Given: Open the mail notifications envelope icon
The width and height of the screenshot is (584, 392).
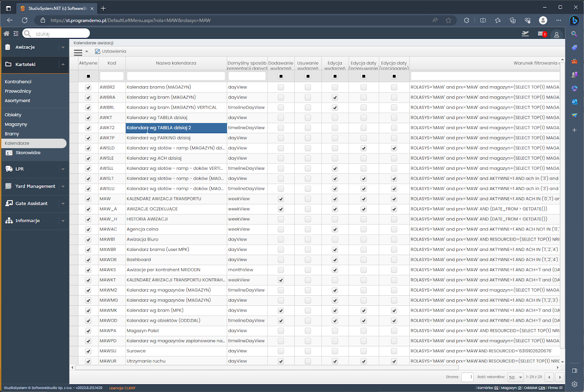Looking at the screenshot, I should [541, 34].
